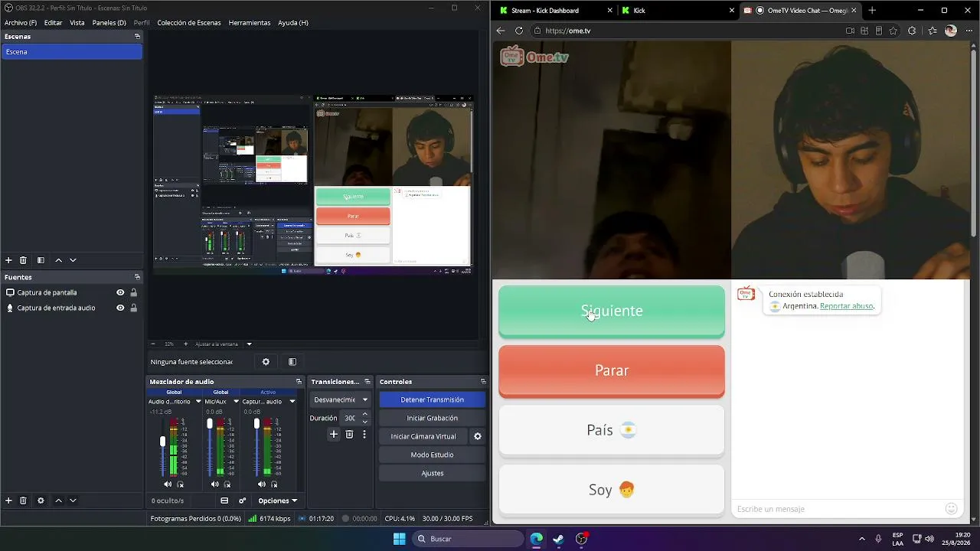The height and width of the screenshot is (551, 980).
Task: Click Iniciar Grabación in OBS controls
Action: point(432,418)
